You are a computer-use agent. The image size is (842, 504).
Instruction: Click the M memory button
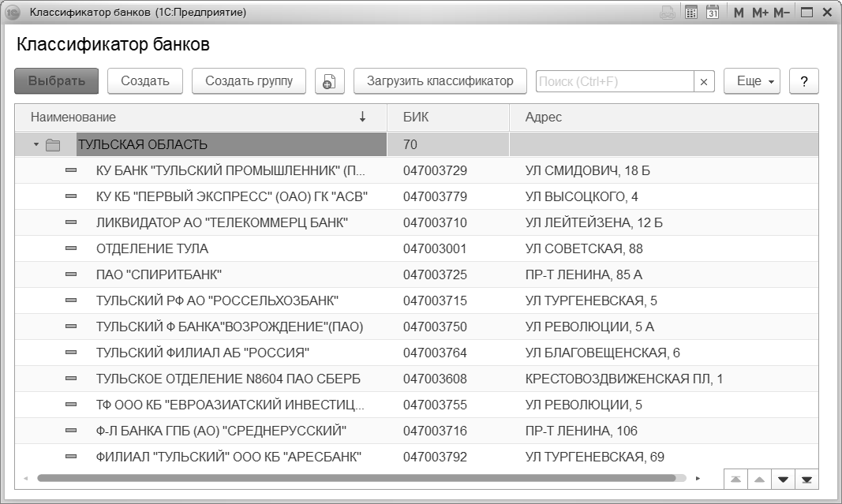pos(739,13)
